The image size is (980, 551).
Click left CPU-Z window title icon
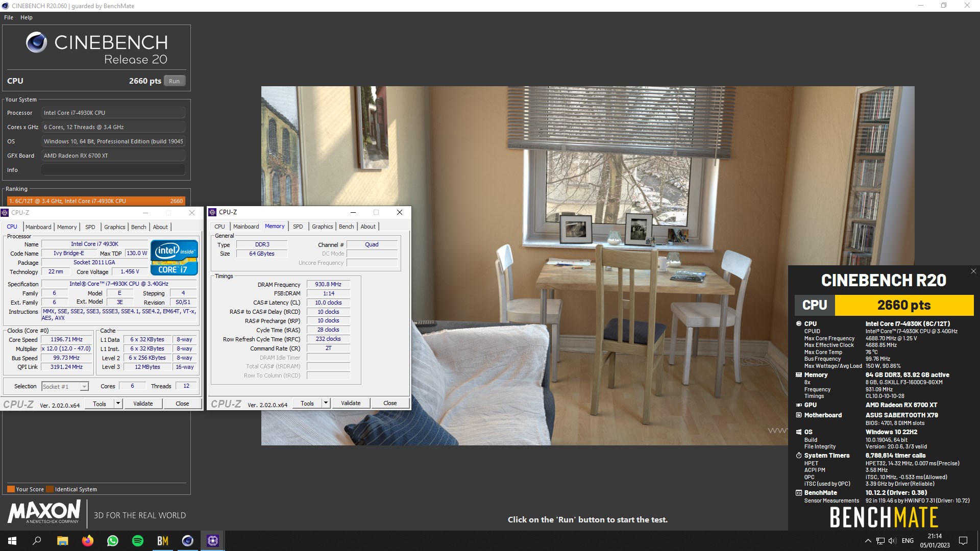coord(5,213)
